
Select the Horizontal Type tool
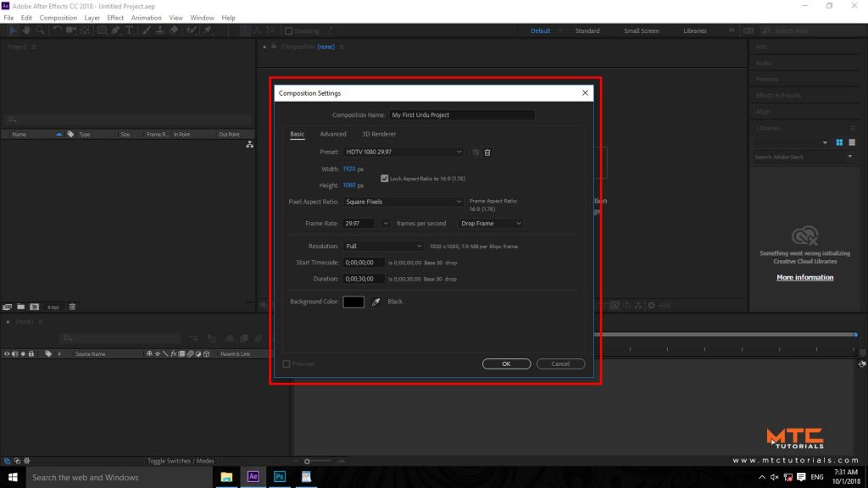(x=130, y=30)
